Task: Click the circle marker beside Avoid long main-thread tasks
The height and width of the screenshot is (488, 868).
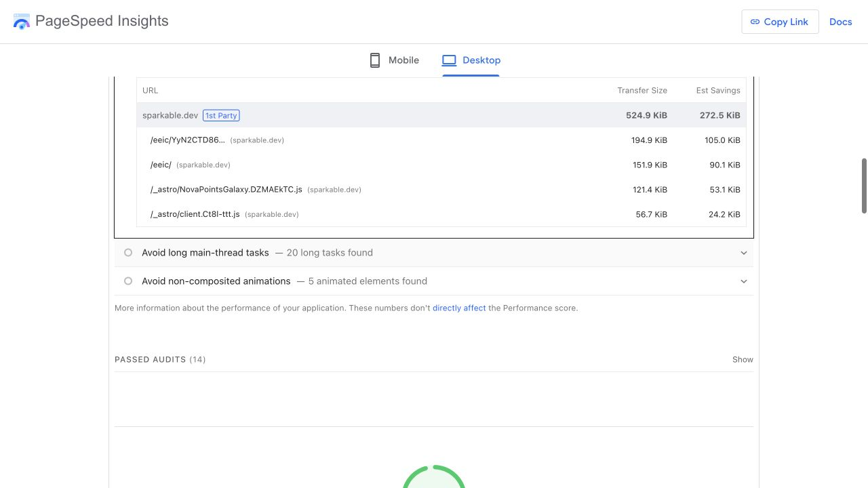Action: tap(128, 253)
